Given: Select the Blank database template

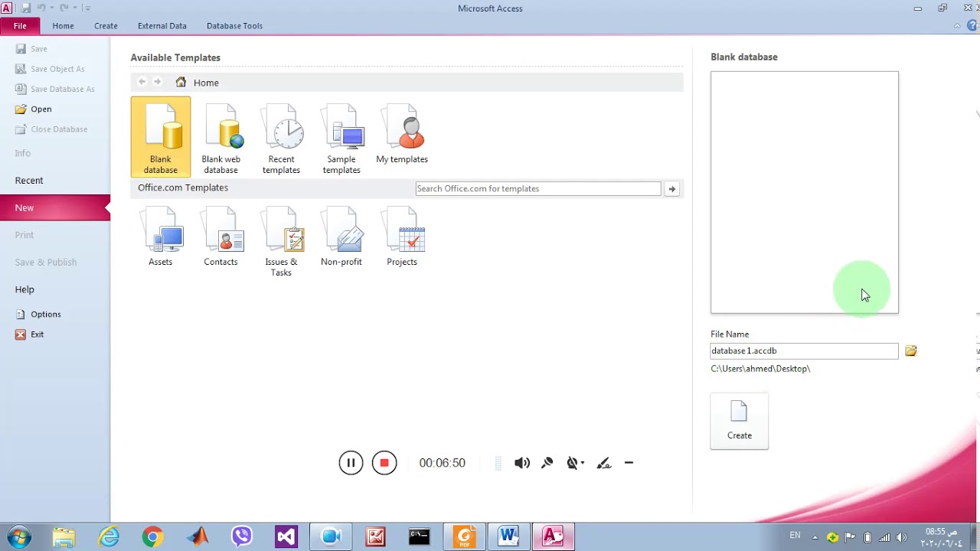Looking at the screenshot, I should (x=160, y=137).
